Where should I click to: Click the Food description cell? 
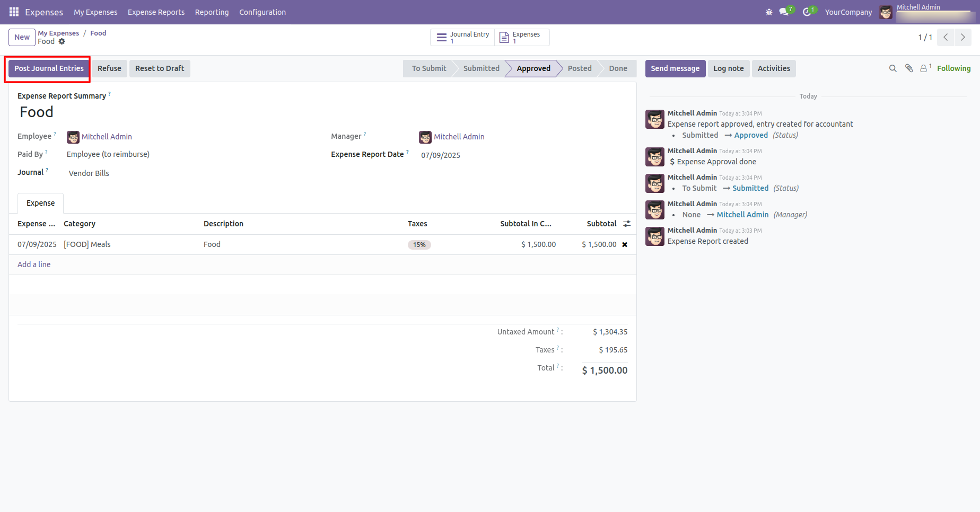pyautogui.click(x=212, y=244)
